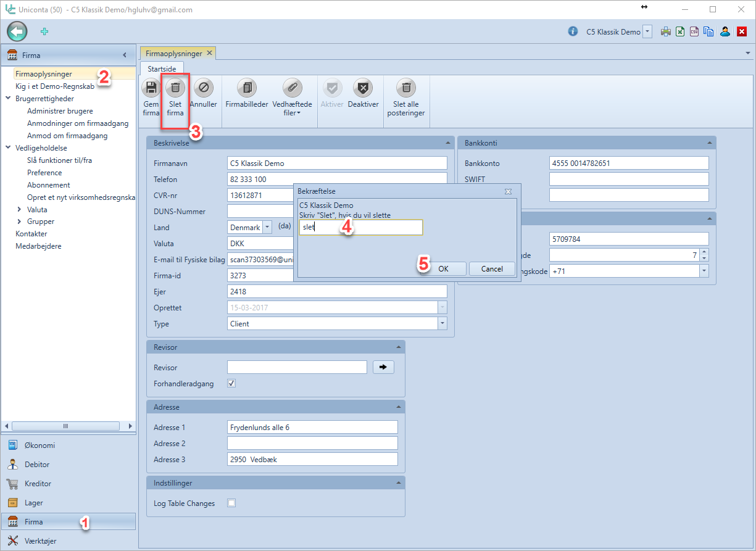
Task: Click the confirmation text field containing slet
Action: [360, 227]
